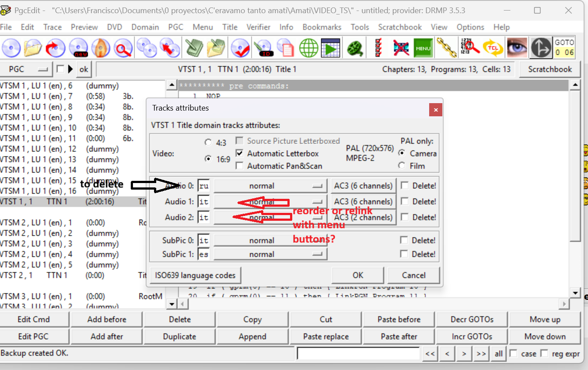Click the Edit PGC button

coord(34,337)
